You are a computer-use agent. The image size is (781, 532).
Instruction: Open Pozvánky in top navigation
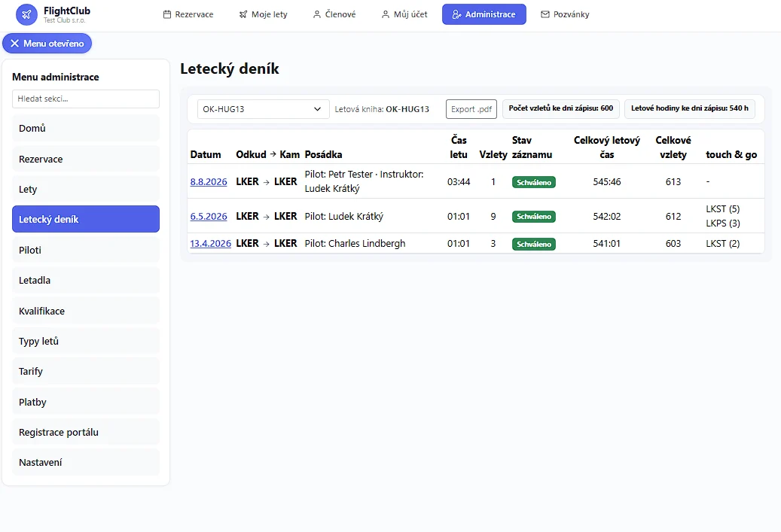point(565,14)
